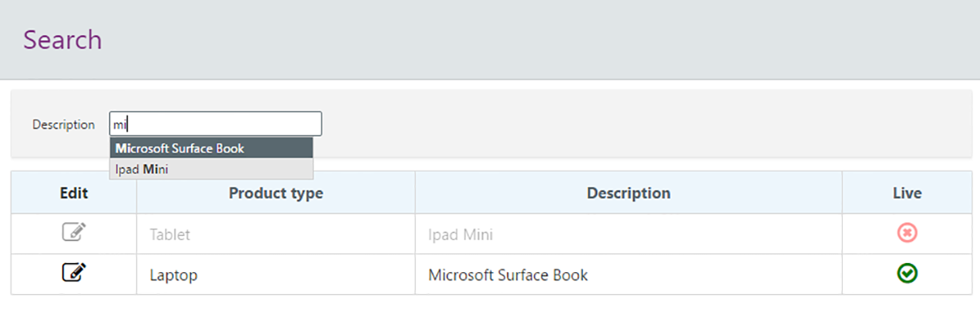The width and height of the screenshot is (980, 335).
Task: Sort by the Product type column header
Action: pos(276,193)
